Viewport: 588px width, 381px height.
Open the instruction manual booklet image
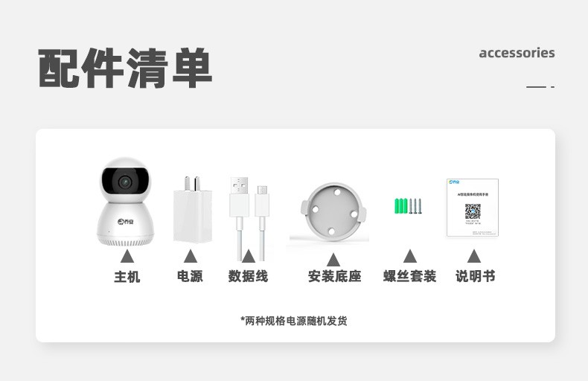click(473, 208)
